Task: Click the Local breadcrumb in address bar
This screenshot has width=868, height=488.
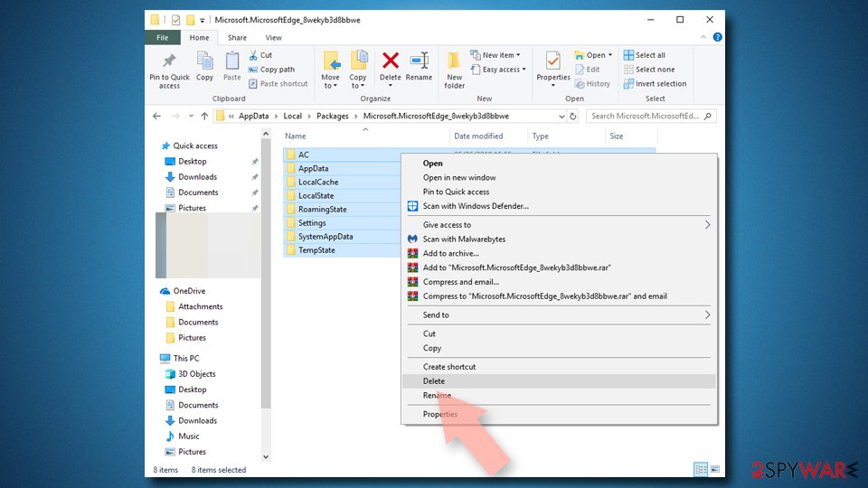Action: point(292,117)
